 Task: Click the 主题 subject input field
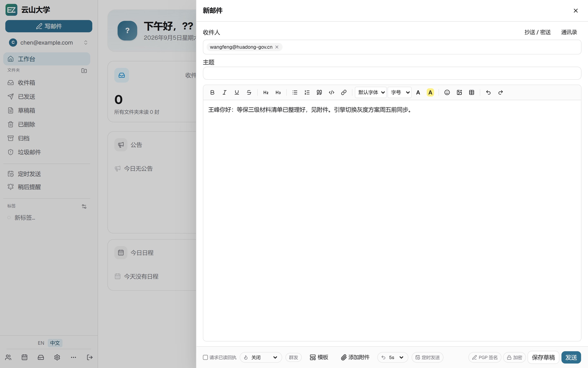tap(392, 73)
